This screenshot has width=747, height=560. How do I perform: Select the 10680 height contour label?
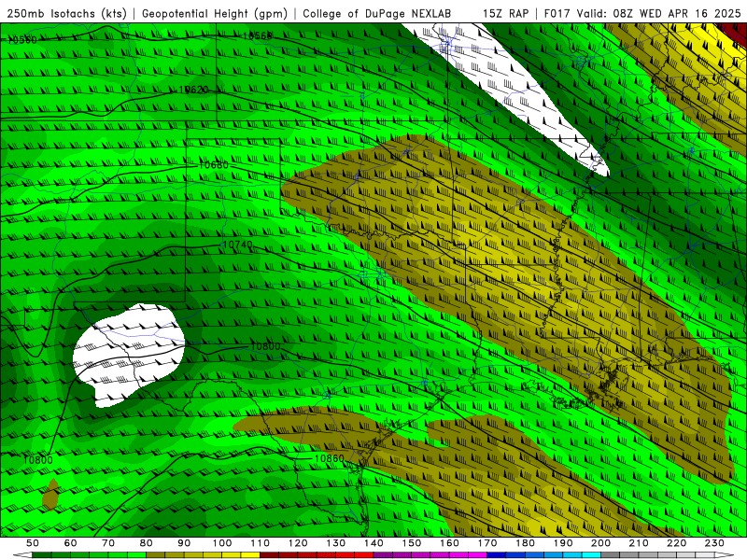coord(214,165)
